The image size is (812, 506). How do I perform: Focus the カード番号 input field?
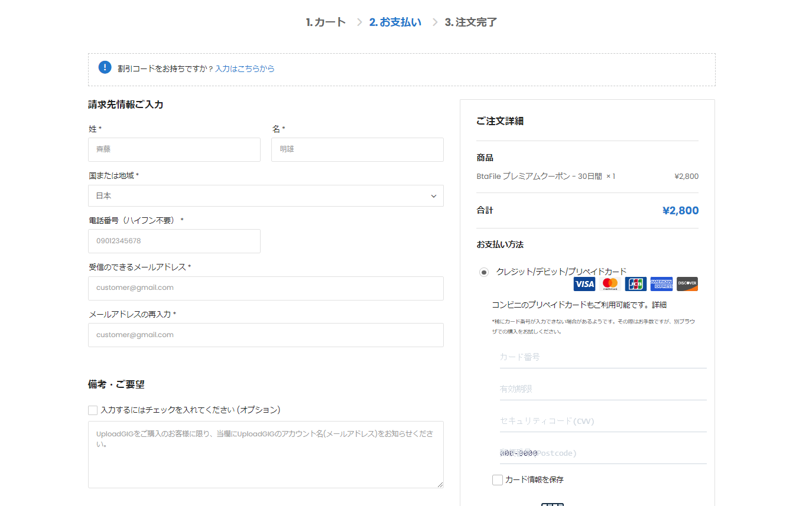(603, 357)
